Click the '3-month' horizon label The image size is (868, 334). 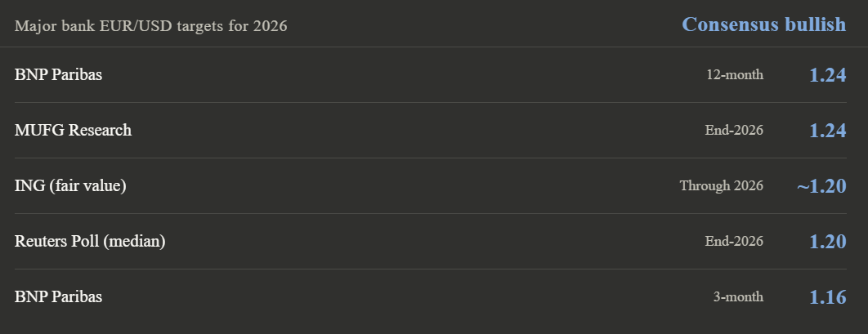738,297
